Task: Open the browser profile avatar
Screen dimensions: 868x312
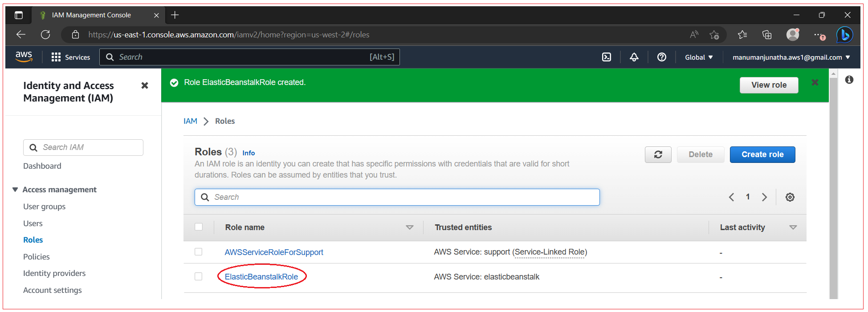Action: coord(793,34)
